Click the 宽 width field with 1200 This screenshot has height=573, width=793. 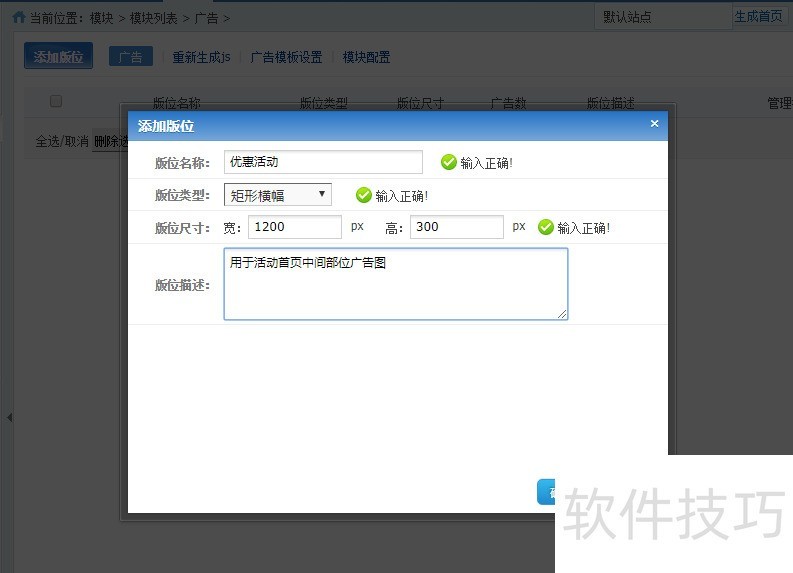click(x=295, y=227)
